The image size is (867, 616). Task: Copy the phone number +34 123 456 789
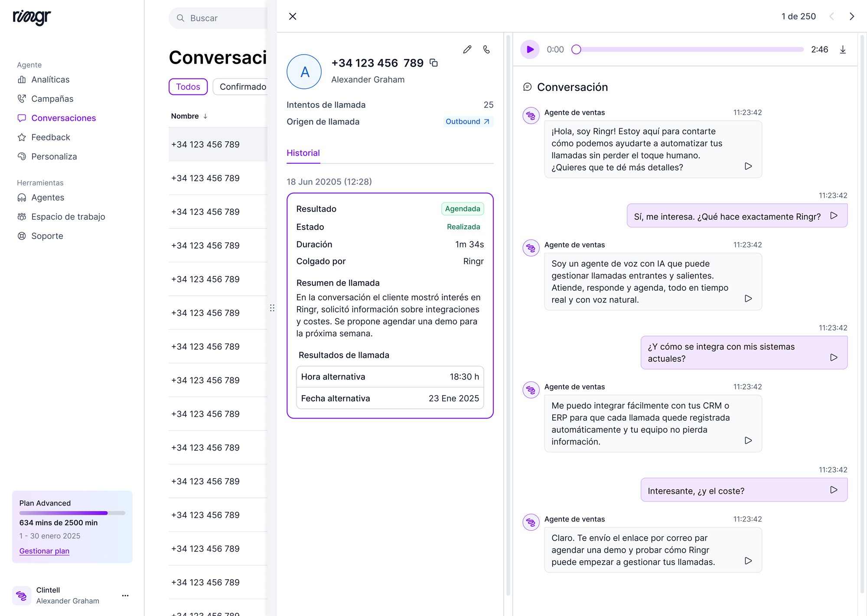coord(434,63)
